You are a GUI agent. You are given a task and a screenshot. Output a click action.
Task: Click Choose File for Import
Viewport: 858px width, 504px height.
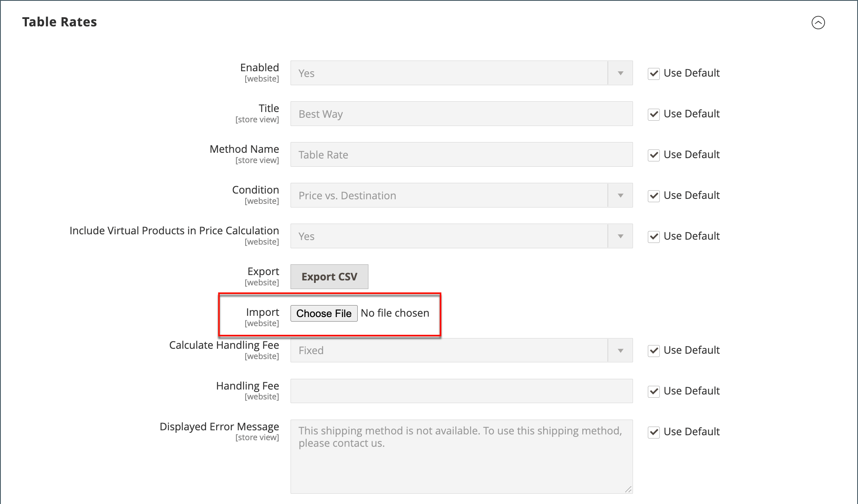point(324,313)
